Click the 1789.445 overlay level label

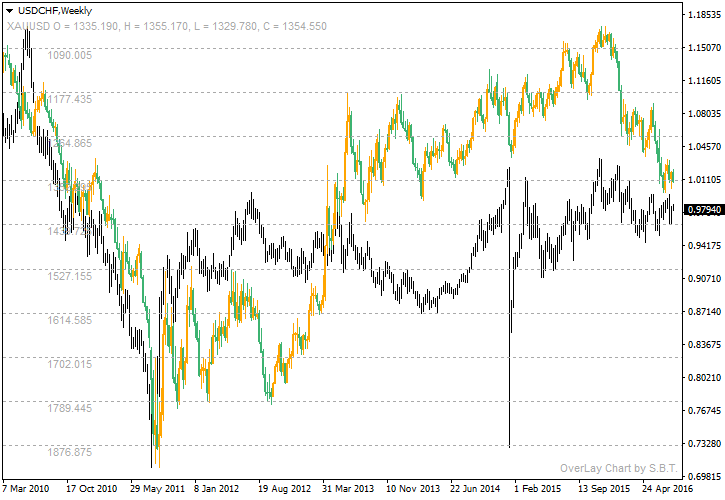click(x=70, y=408)
